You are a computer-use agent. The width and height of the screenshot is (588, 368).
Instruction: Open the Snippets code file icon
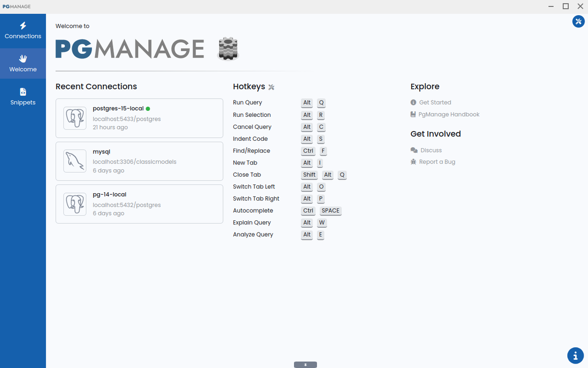tap(23, 92)
